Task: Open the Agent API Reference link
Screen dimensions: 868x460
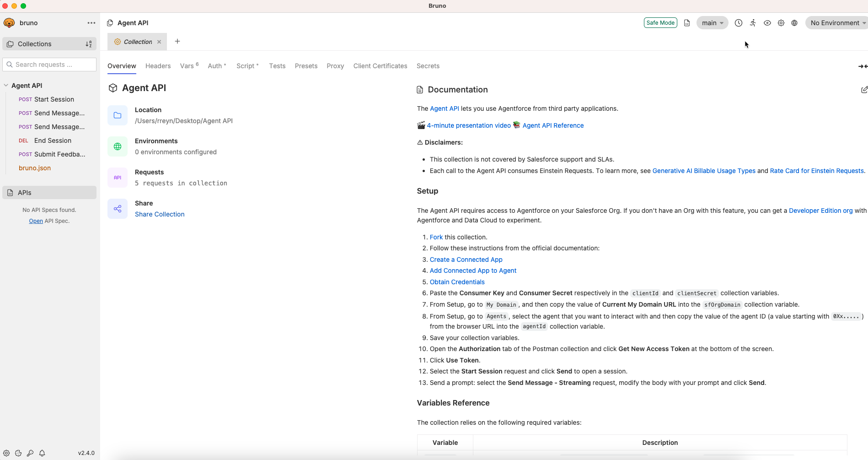Action: click(x=553, y=125)
